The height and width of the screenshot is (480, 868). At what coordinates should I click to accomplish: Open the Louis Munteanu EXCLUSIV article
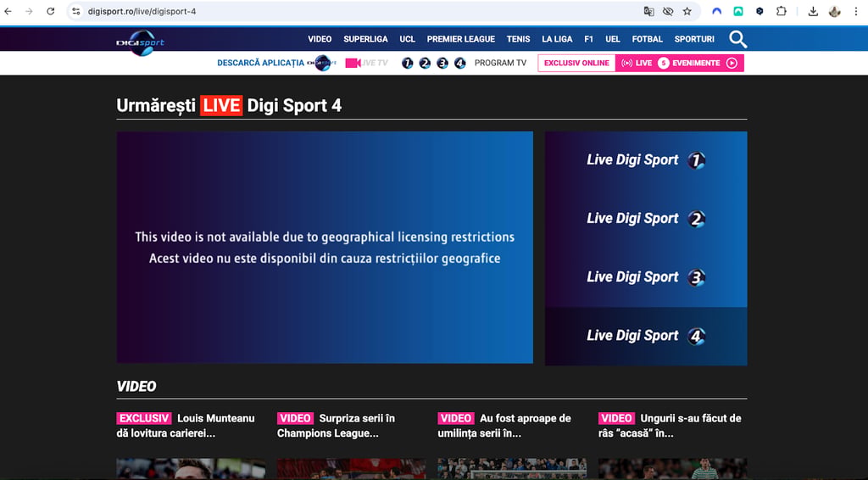point(186,426)
